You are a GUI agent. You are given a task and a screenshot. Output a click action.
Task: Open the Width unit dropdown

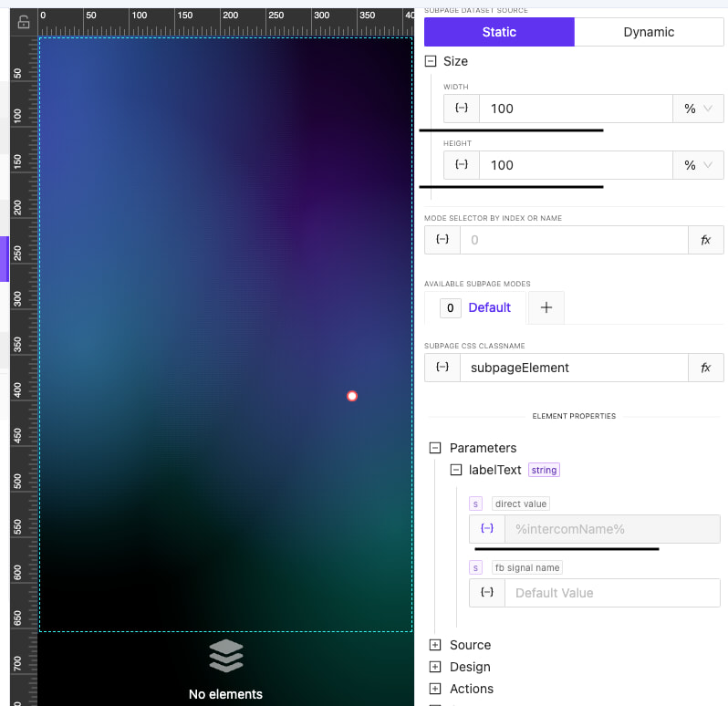pos(698,109)
